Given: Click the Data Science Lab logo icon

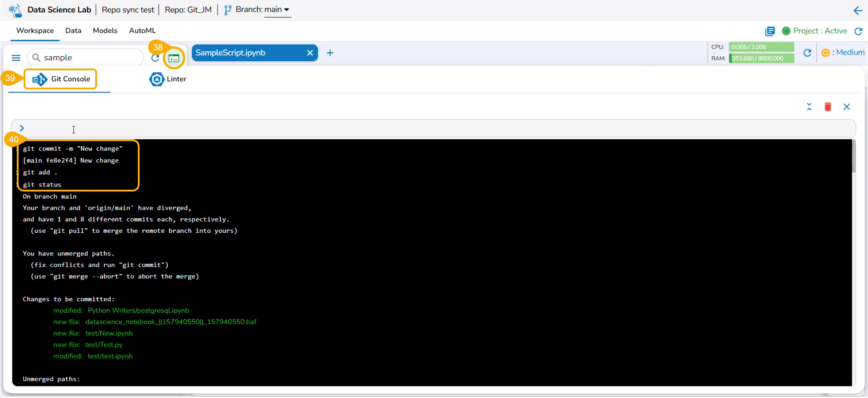Looking at the screenshot, I should 15,10.
